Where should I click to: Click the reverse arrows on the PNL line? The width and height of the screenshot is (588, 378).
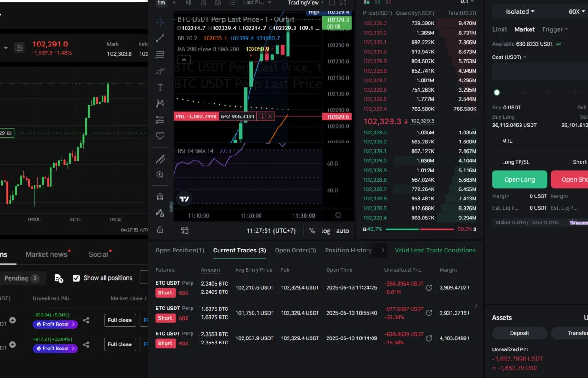pyautogui.click(x=261, y=116)
